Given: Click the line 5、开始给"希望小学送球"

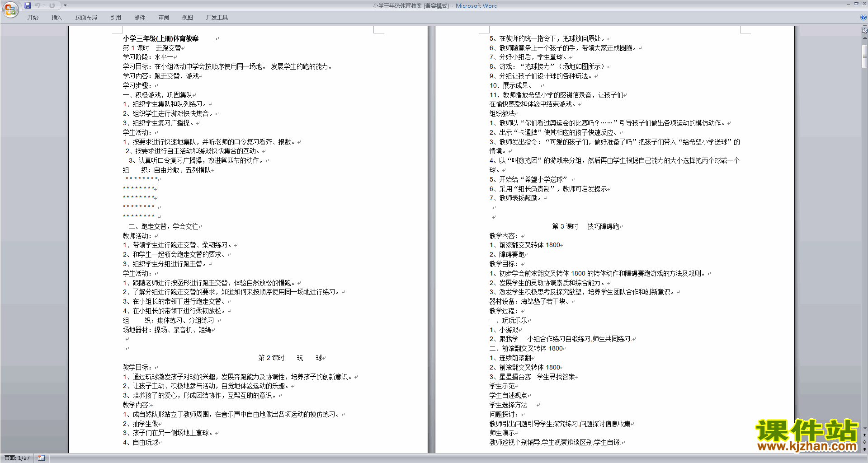Looking at the screenshot, I should coord(528,179).
